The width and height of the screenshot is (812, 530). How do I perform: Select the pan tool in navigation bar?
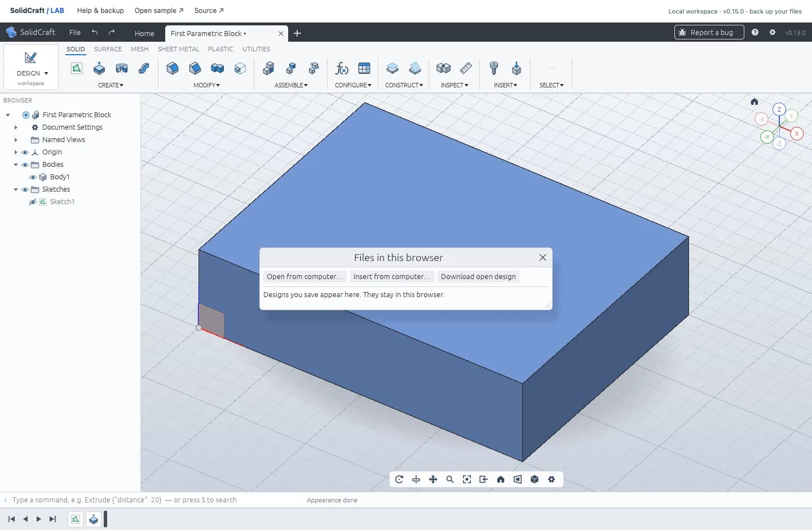(x=433, y=479)
